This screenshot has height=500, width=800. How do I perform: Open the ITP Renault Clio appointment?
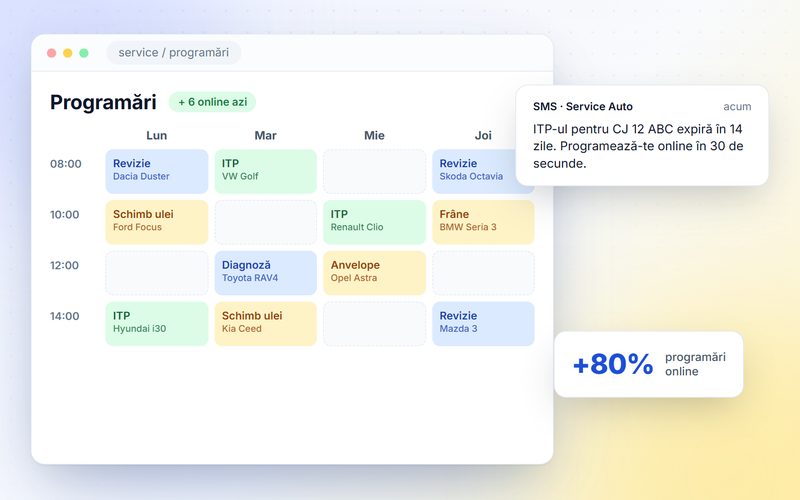374,222
